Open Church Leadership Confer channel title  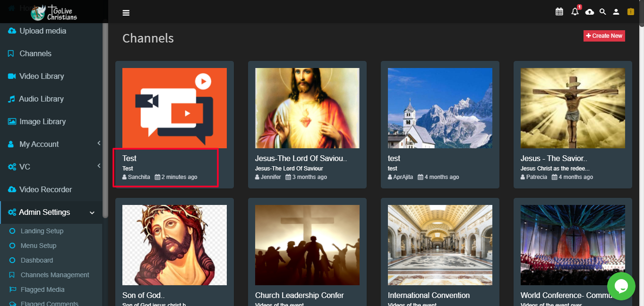(x=300, y=295)
